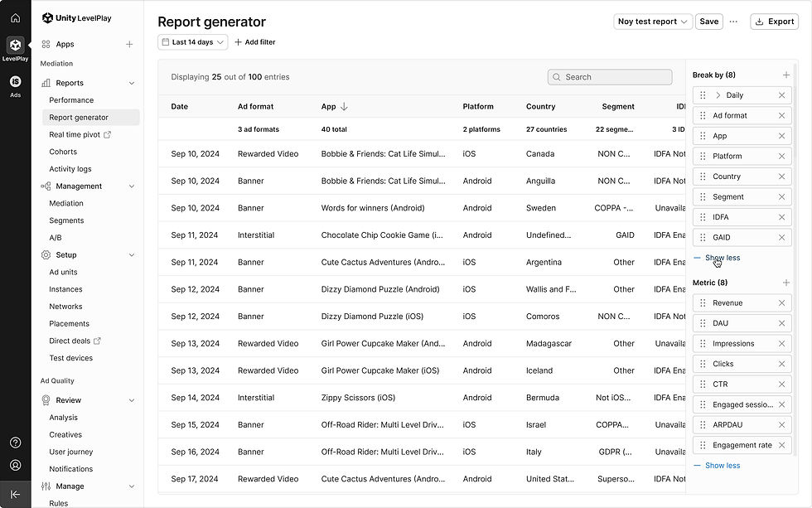
Task: Open Creatives under Review
Action: [x=65, y=435]
